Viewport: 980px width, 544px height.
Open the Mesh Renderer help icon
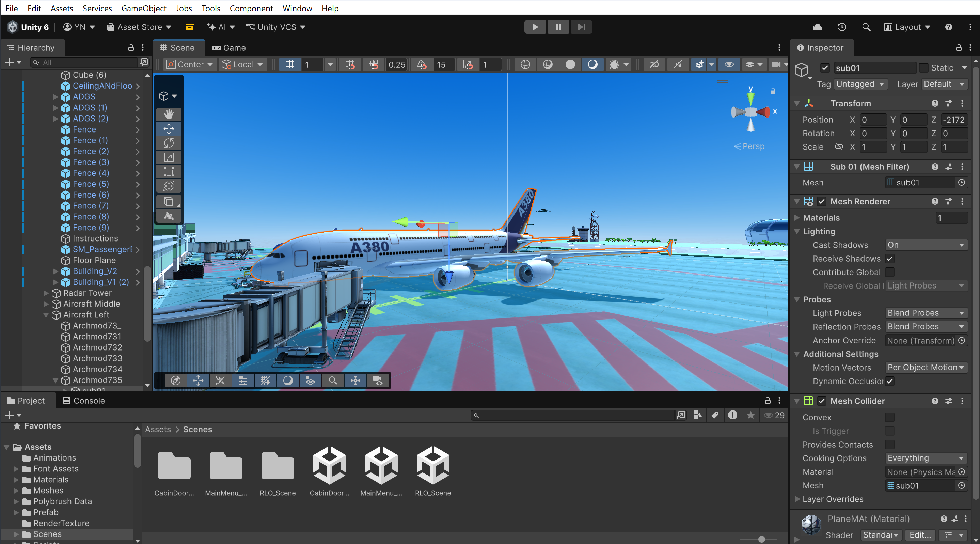935,201
